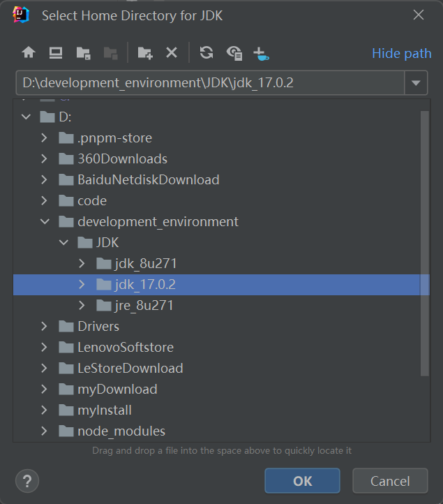Expand the jdk_8u271 folder

[x=82, y=264]
